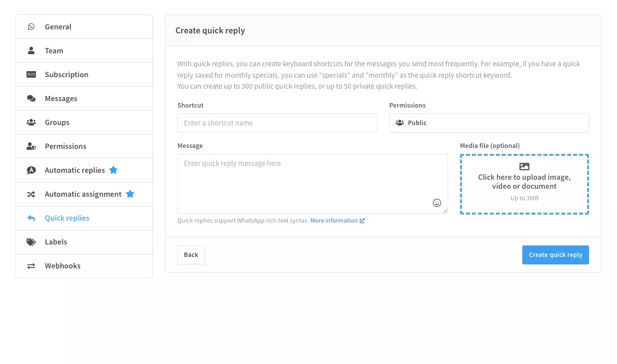Click the reply arrow icon beside Quick replies
This screenshot has height=364, width=617.
pyautogui.click(x=31, y=218)
